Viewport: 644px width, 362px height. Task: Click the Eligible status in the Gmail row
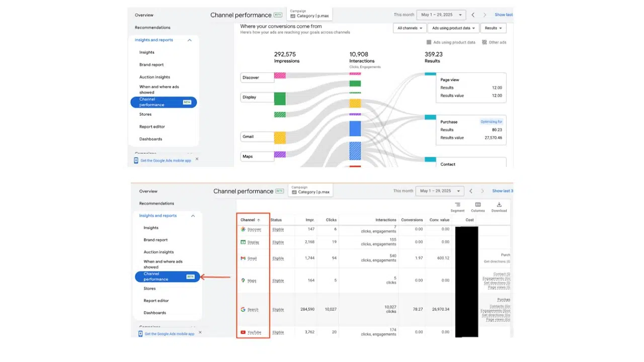[x=278, y=258]
